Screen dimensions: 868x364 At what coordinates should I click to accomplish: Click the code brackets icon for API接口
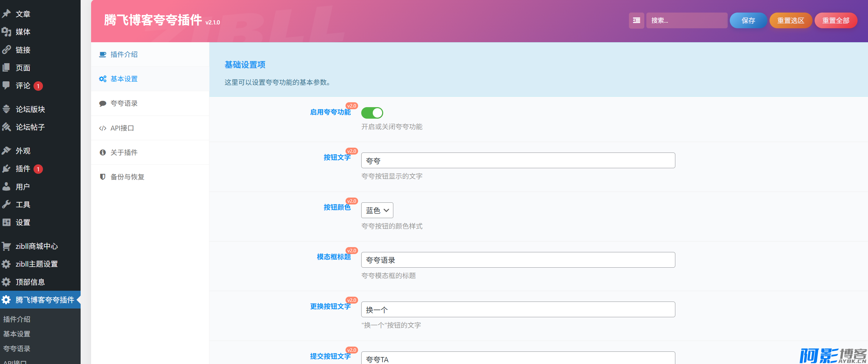(103, 128)
